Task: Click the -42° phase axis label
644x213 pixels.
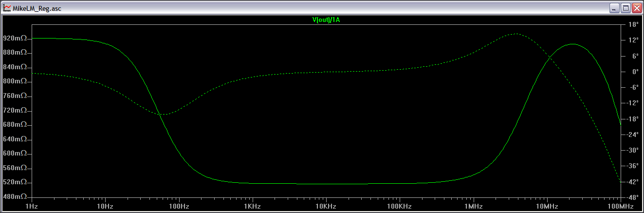Action: pyautogui.click(x=633, y=182)
